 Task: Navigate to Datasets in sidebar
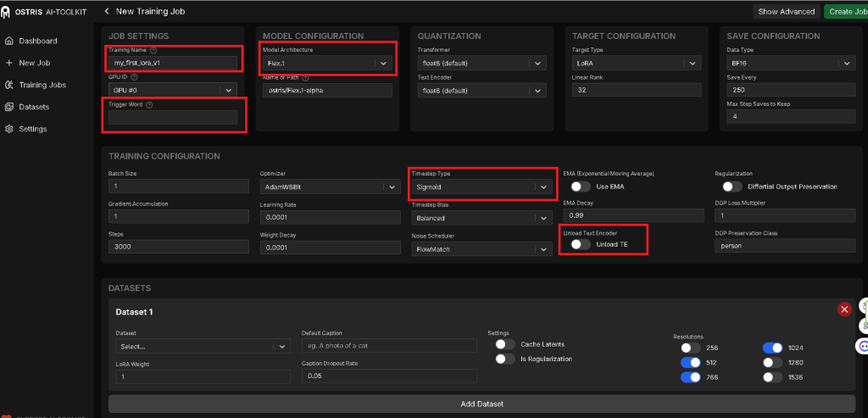(x=34, y=107)
